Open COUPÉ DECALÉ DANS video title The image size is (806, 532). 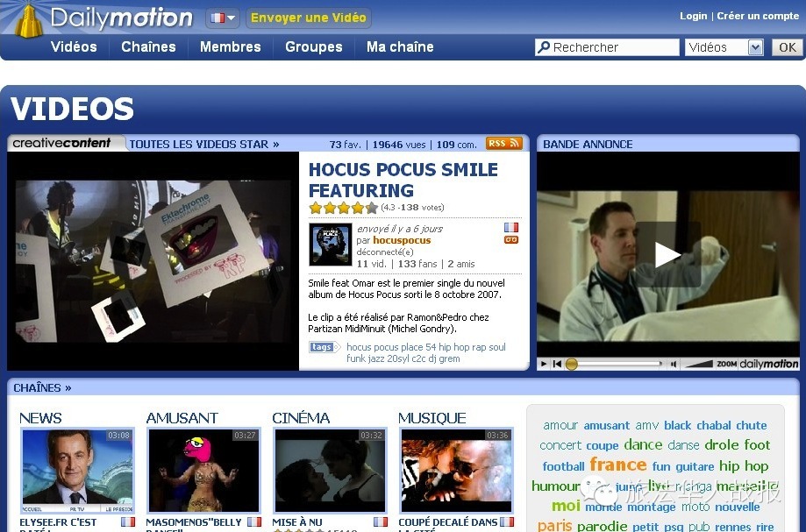pos(447,522)
